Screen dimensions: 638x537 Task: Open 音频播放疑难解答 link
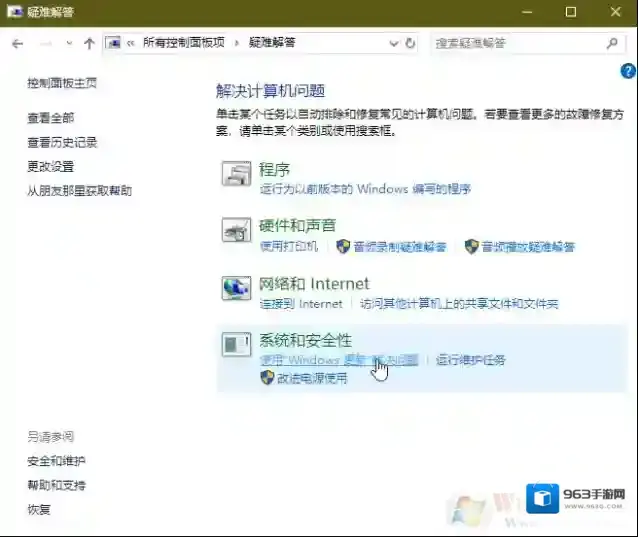[x=528, y=247]
